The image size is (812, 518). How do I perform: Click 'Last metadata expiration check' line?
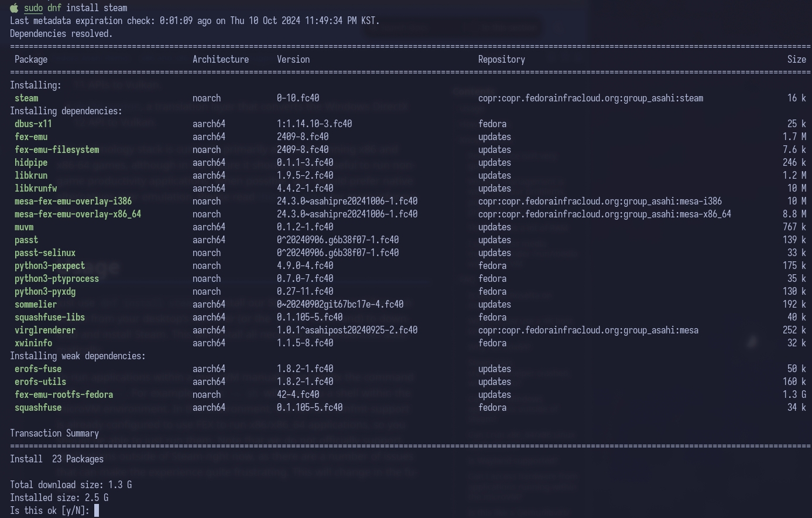click(195, 21)
